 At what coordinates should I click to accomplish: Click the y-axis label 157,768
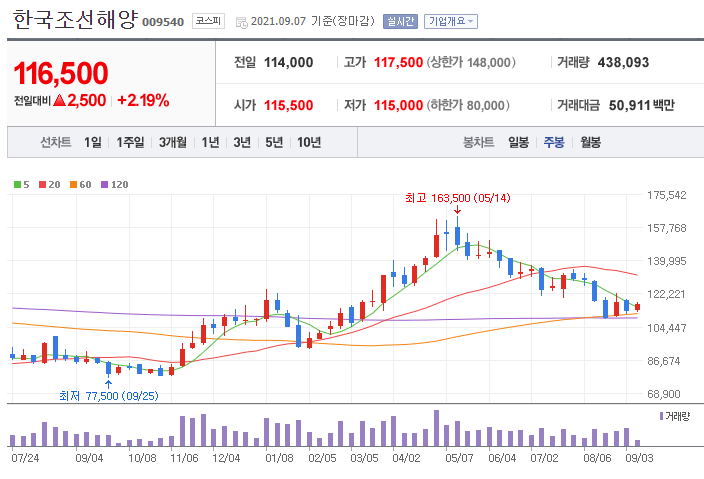click(x=667, y=228)
